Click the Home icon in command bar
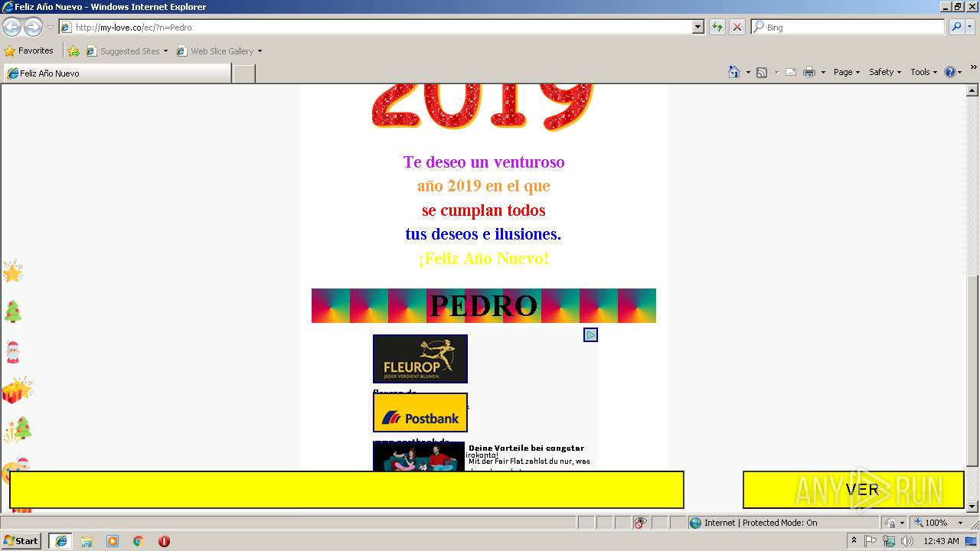This screenshot has height=551, width=980. [733, 72]
